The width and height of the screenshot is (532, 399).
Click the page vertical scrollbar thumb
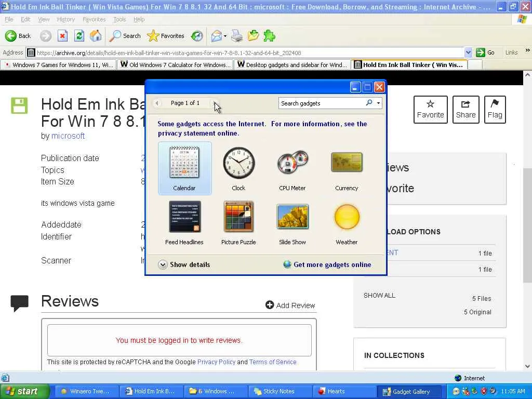pyautogui.click(x=527, y=224)
